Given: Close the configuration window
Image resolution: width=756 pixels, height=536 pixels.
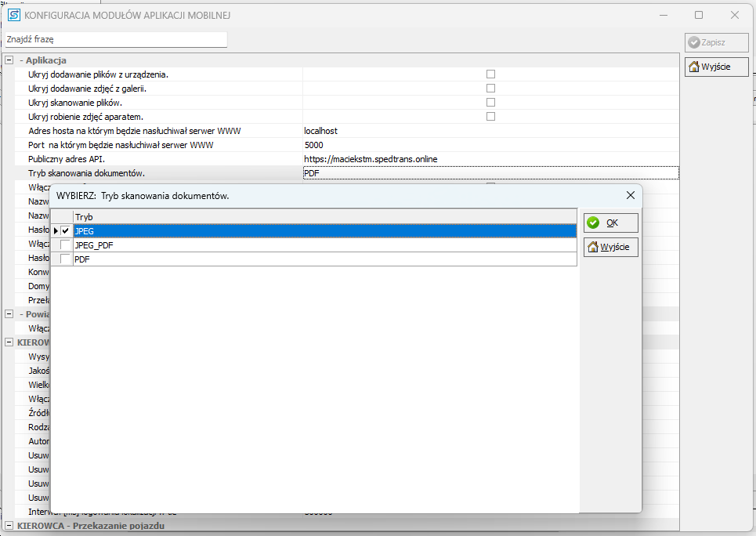Looking at the screenshot, I should pyautogui.click(x=735, y=15).
